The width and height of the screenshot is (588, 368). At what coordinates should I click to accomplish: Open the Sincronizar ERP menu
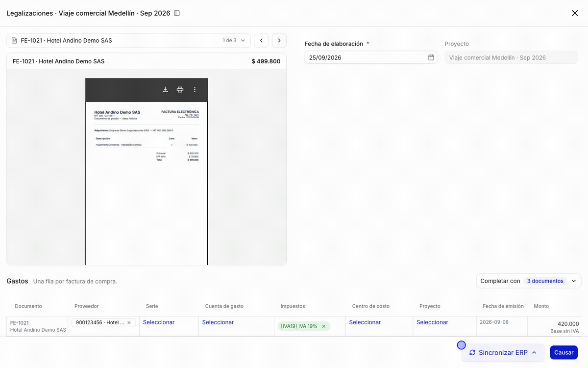503,352
